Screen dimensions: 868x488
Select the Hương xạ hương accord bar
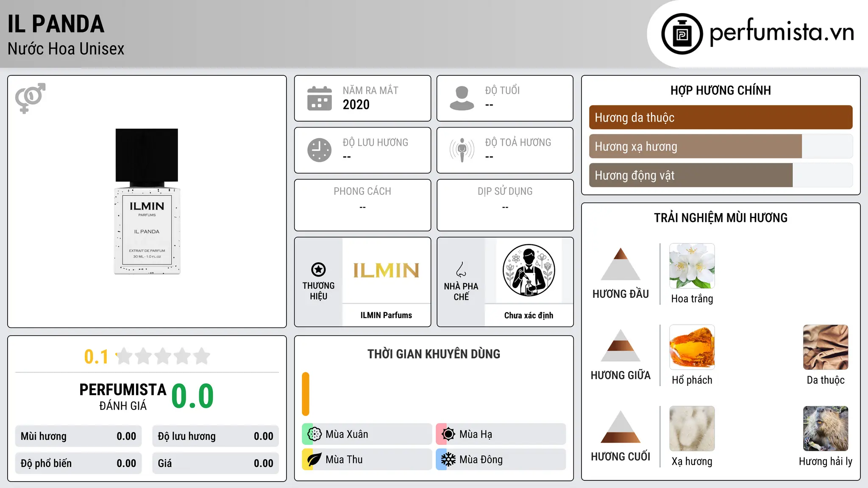tap(721, 147)
